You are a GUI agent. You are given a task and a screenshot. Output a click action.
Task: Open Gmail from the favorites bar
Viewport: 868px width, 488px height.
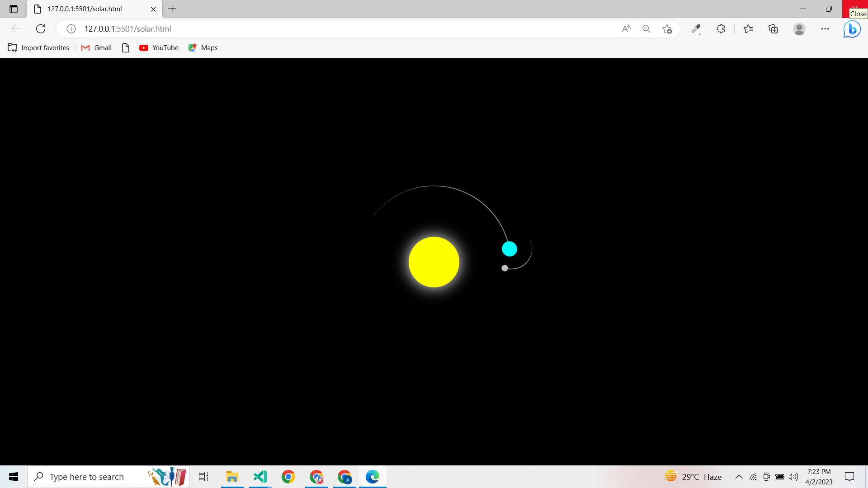click(x=96, y=47)
